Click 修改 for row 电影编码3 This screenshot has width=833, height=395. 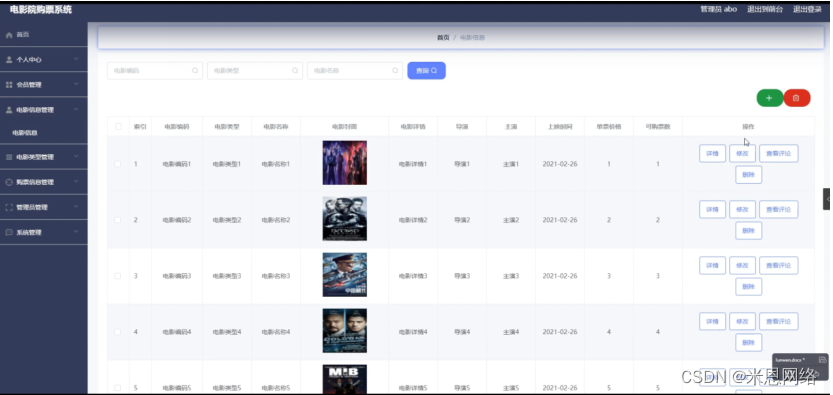(742, 265)
